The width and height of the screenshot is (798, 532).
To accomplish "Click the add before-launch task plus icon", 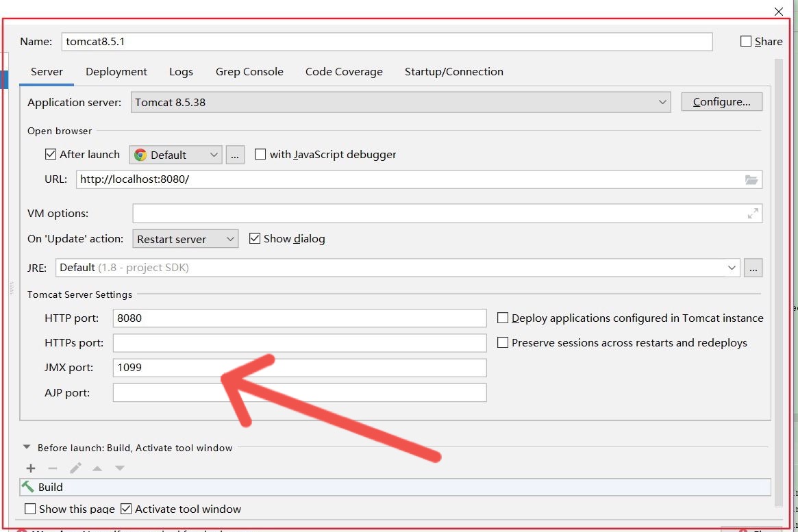I will coord(31,468).
